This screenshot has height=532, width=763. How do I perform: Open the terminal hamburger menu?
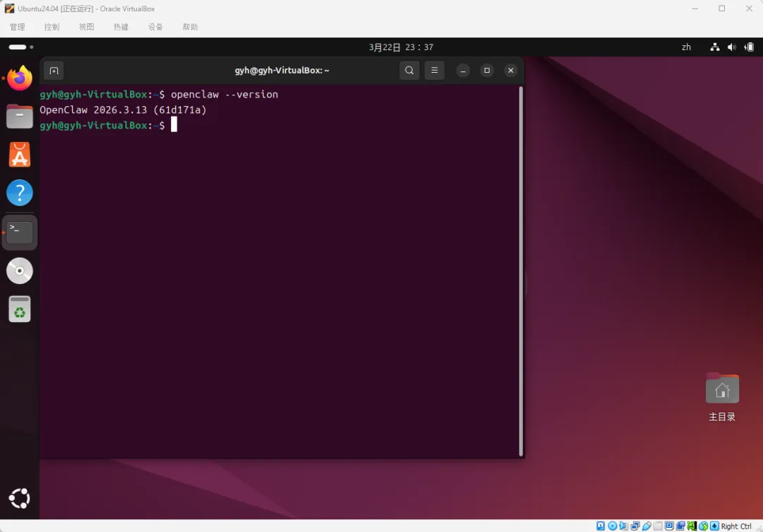point(434,71)
